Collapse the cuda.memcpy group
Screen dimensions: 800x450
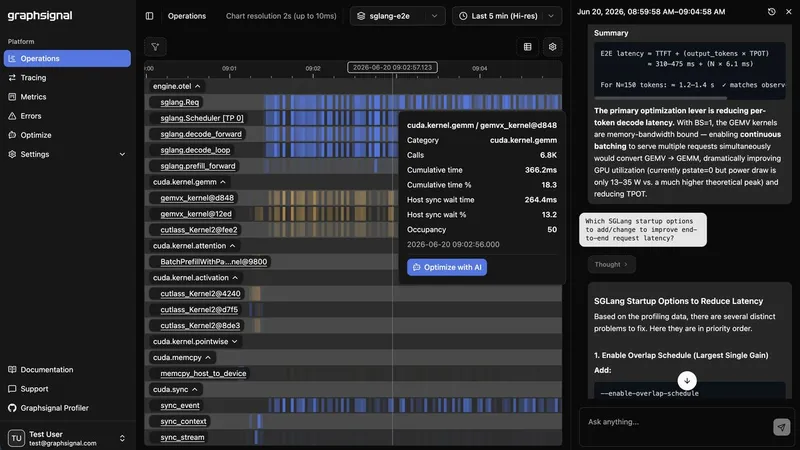click(x=182, y=357)
